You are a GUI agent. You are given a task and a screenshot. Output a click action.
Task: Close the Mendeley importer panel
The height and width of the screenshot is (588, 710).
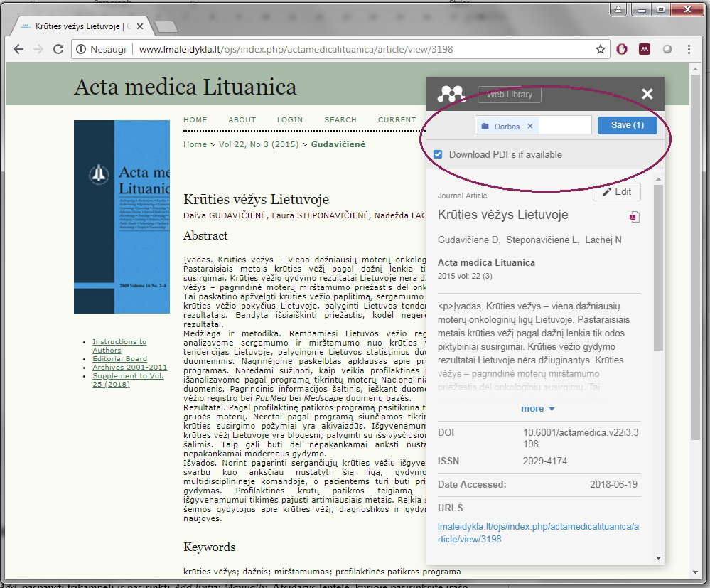[647, 95]
